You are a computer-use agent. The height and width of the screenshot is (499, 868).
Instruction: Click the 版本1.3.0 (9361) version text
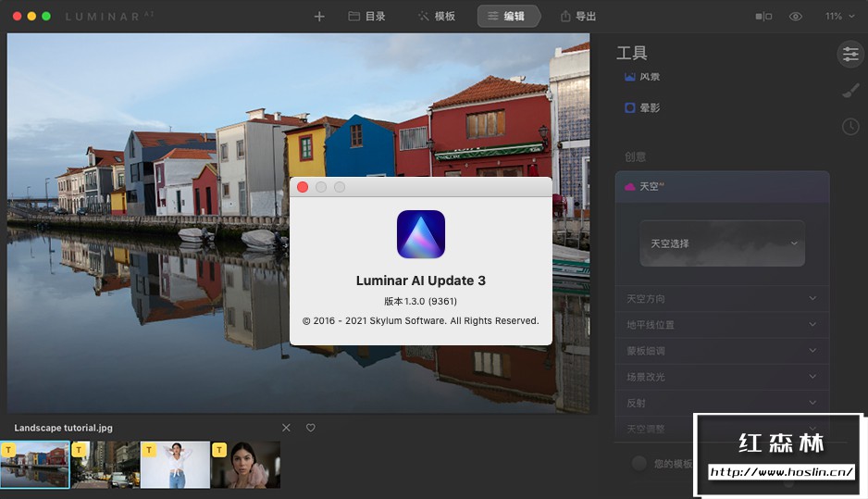[x=421, y=301]
